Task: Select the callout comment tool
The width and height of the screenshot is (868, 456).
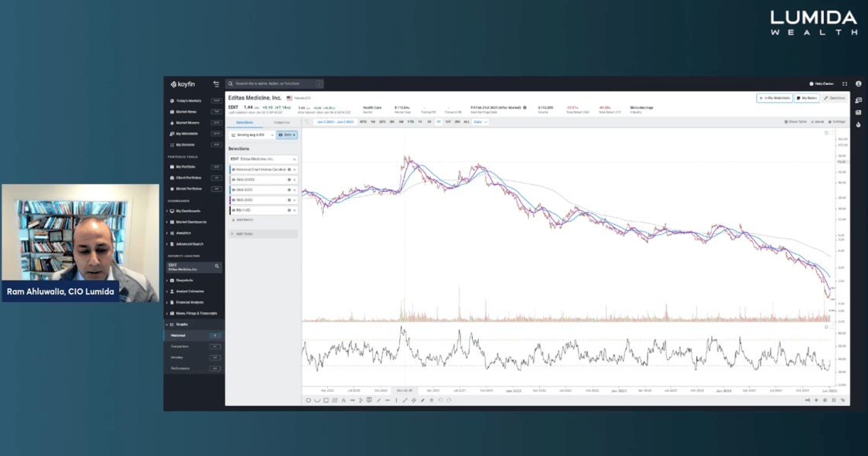Action: tap(369, 400)
